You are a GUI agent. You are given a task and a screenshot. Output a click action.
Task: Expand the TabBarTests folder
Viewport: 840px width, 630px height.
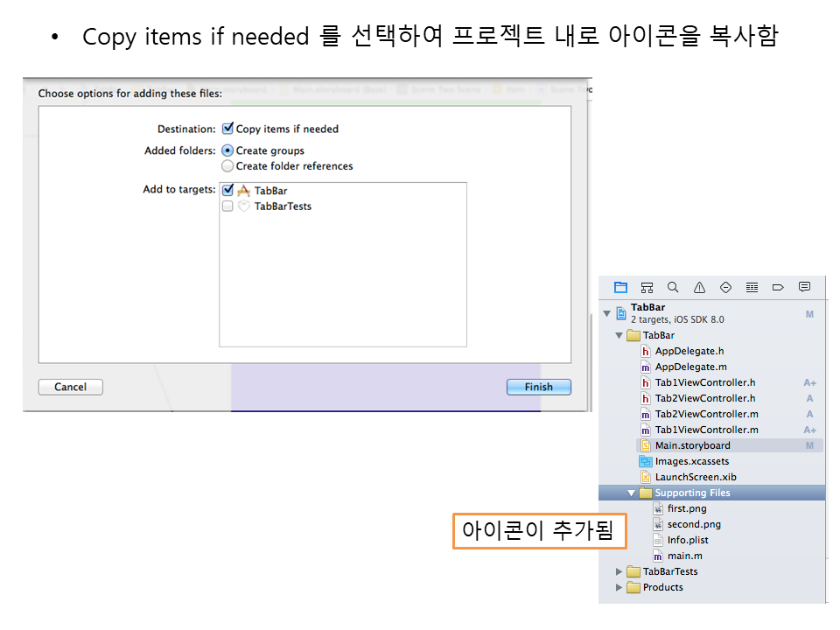point(619,571)
